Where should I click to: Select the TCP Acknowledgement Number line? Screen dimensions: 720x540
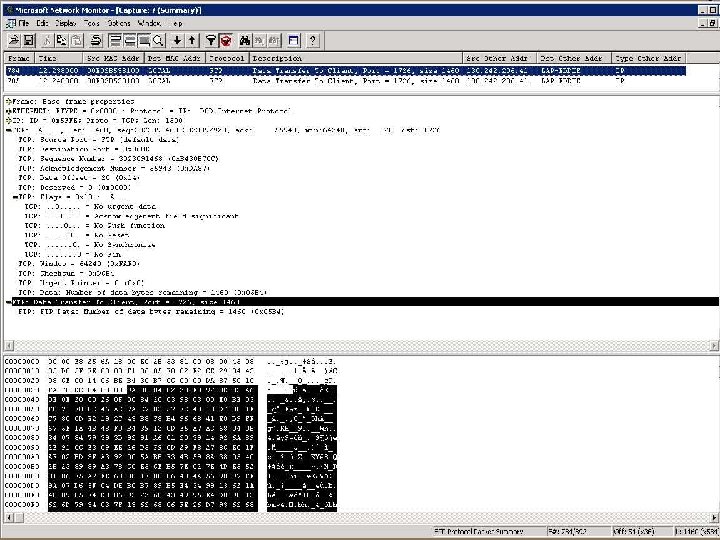[114, 169]
